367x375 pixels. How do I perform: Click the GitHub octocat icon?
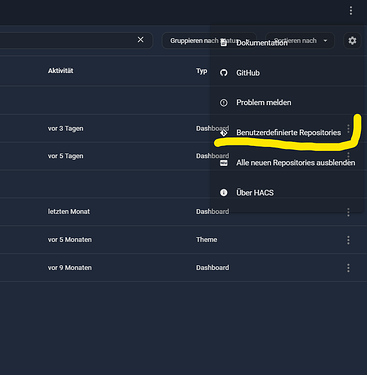coord(224,73)
